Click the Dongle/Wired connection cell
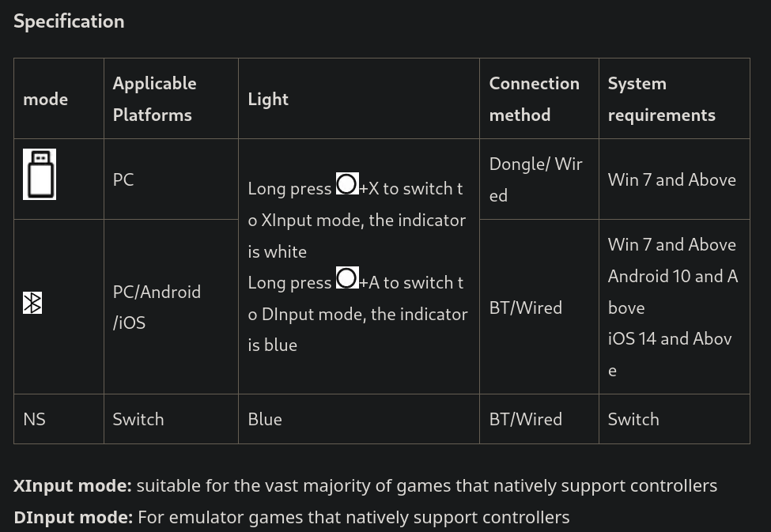This screenshot has height=532, width=771. point(535,179)
